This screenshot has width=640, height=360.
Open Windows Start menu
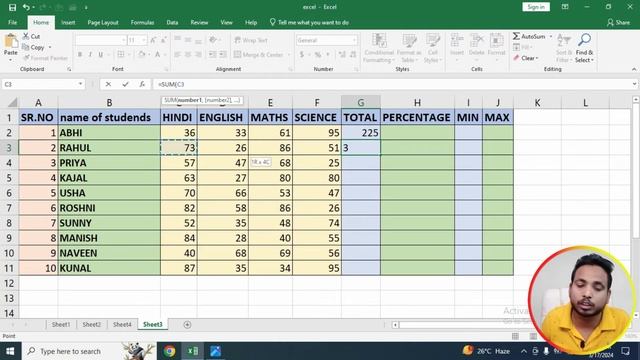(10, 351)
